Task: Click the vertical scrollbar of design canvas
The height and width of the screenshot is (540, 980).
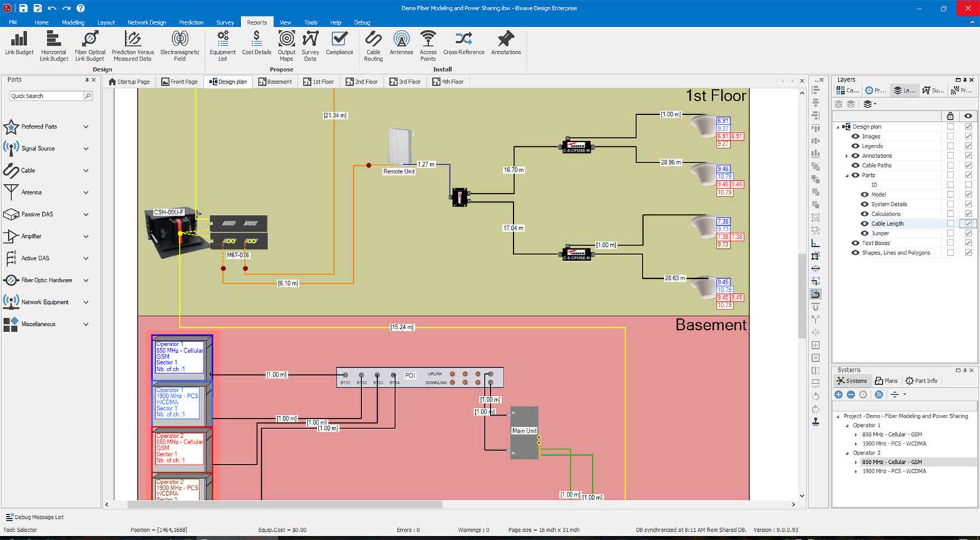Action: (801, 296)
